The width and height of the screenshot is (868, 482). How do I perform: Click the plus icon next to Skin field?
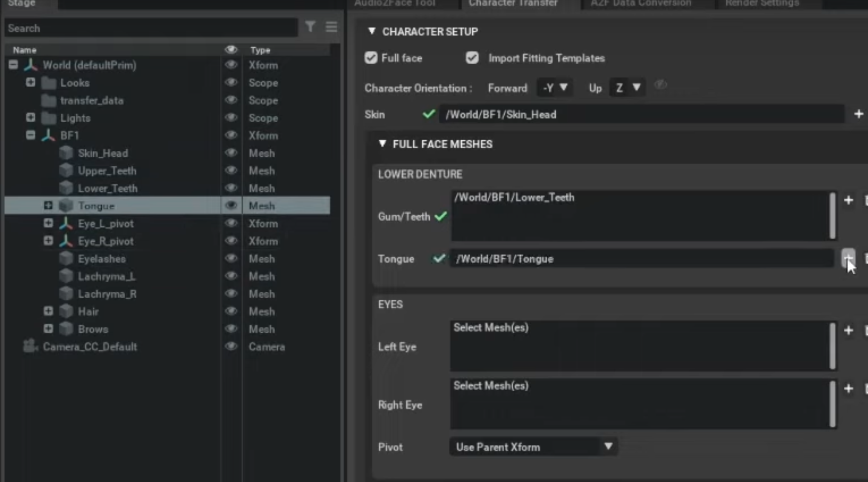[858, 114]
